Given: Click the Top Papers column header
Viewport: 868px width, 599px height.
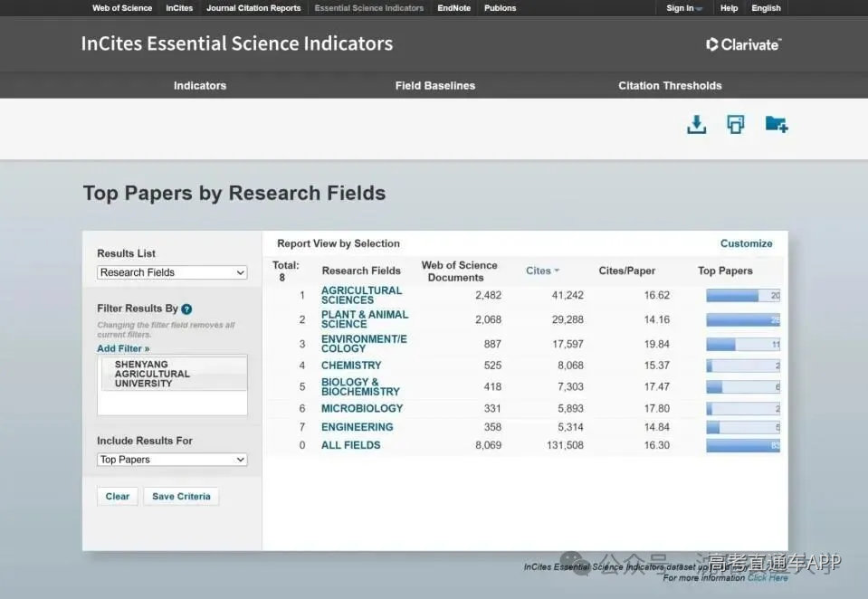Looking at the screenshot, I should pyautogui.click(x=725, y=271).
